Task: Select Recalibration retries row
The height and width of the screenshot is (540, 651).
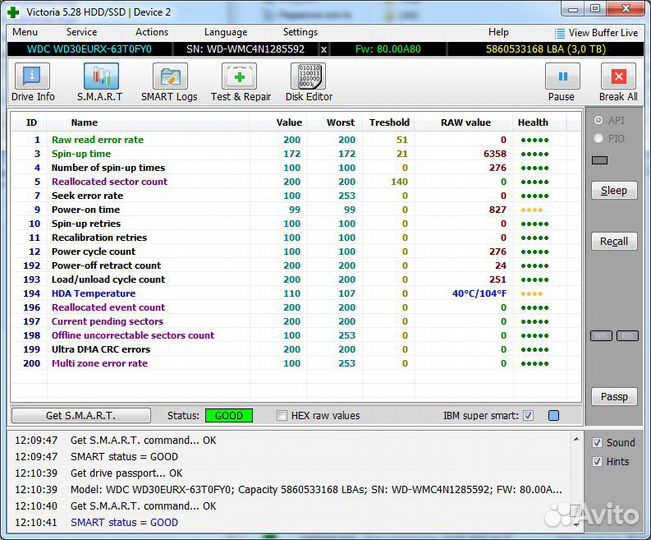Action: point(296,238)
